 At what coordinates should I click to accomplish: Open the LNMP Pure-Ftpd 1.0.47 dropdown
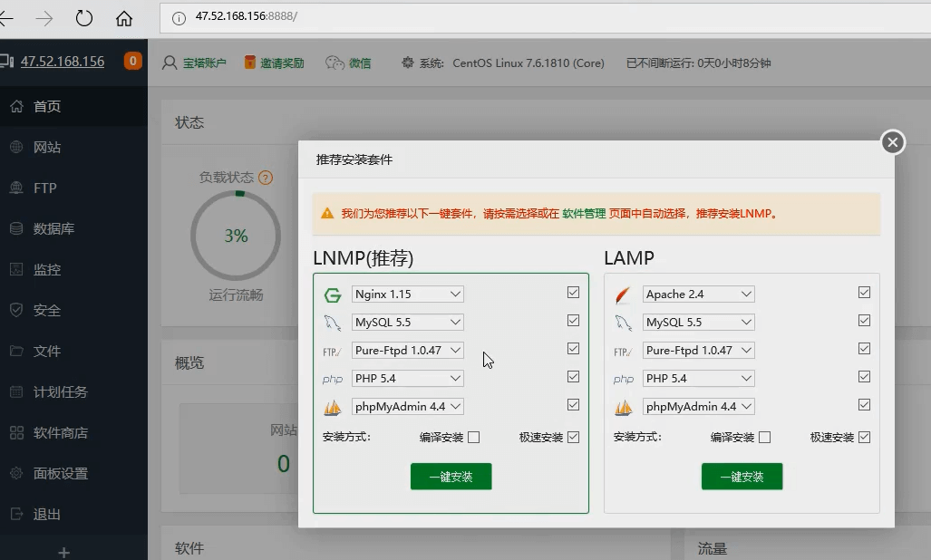[x=407, y=351]
